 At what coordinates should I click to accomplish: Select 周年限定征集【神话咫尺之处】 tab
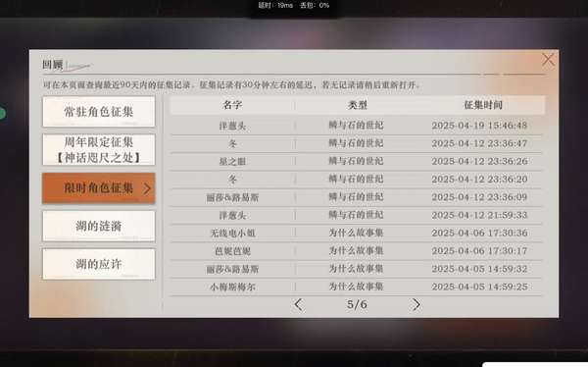coord(99,149)
